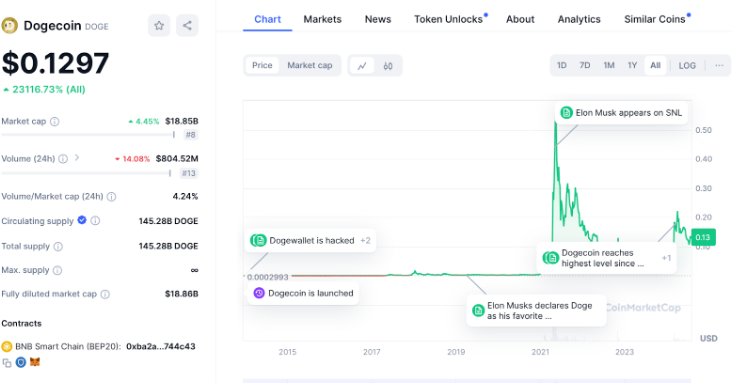The height and width of the screenshot is (383, 732).
Task: Click Elon Musks declares Doge favorite event icon
Action: 478,311
